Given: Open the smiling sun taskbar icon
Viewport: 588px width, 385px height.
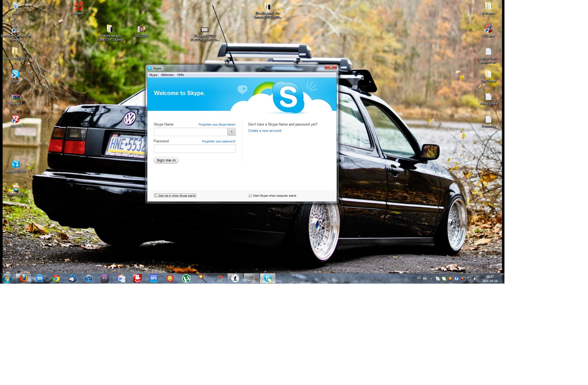Looking at the screenshot, I should point(170,278).
